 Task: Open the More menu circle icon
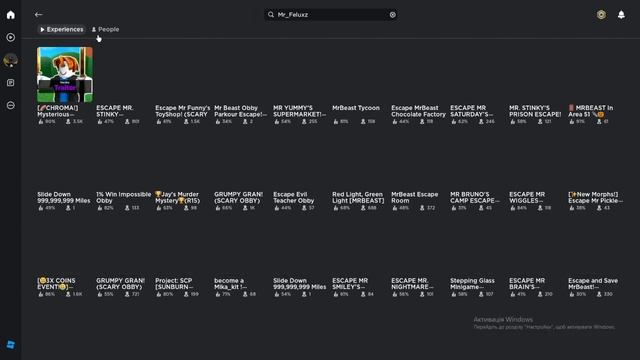pyautogui.click(x=11, y=105)
